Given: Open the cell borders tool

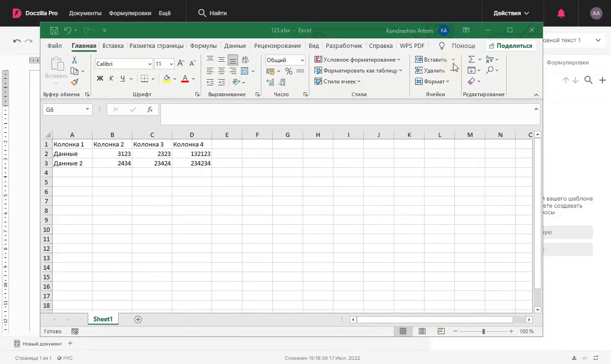Looking at the screenshot, I should (x=145, y=79).
